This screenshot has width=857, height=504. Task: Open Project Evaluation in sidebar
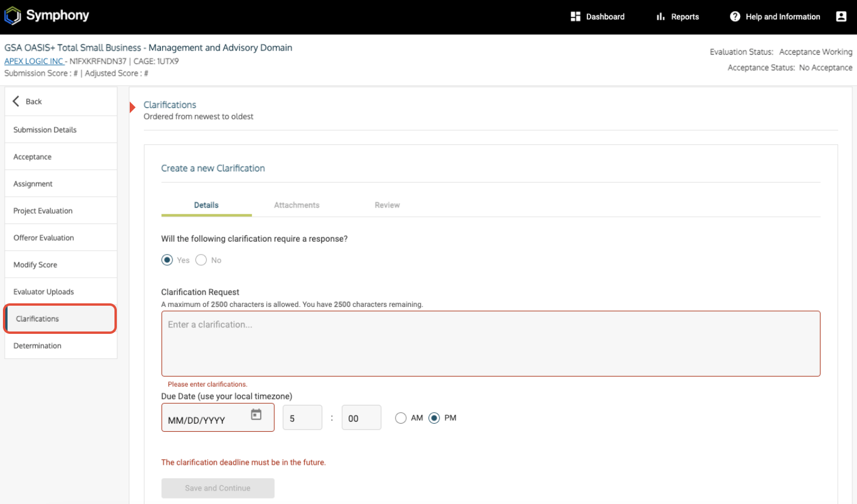point(61,211)
